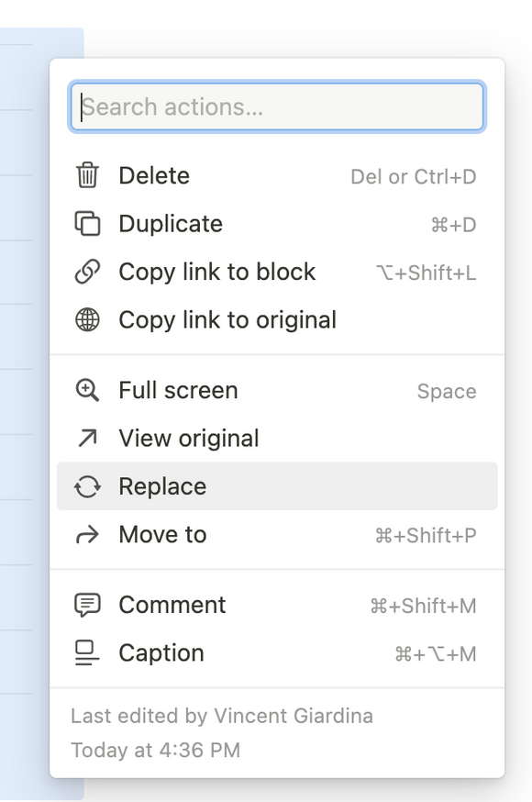Choose Delete from the context menu
532x802 pixels.
tap(153, 175)
